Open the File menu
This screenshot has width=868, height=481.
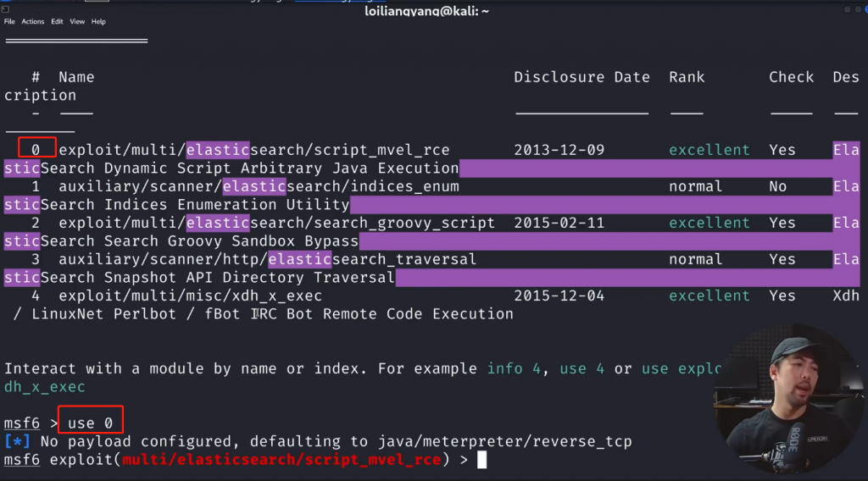(x=9, y=22)
